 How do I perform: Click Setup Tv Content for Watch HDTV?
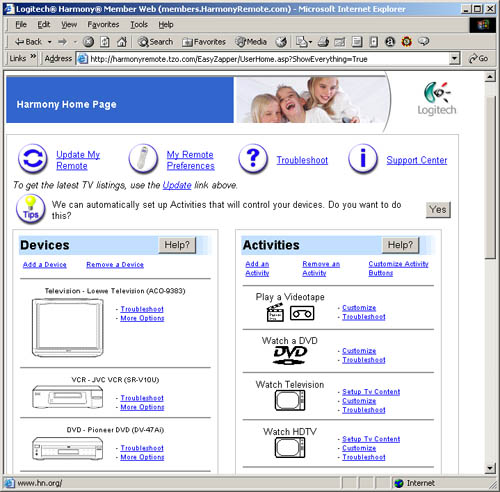[x=371, y=439]
